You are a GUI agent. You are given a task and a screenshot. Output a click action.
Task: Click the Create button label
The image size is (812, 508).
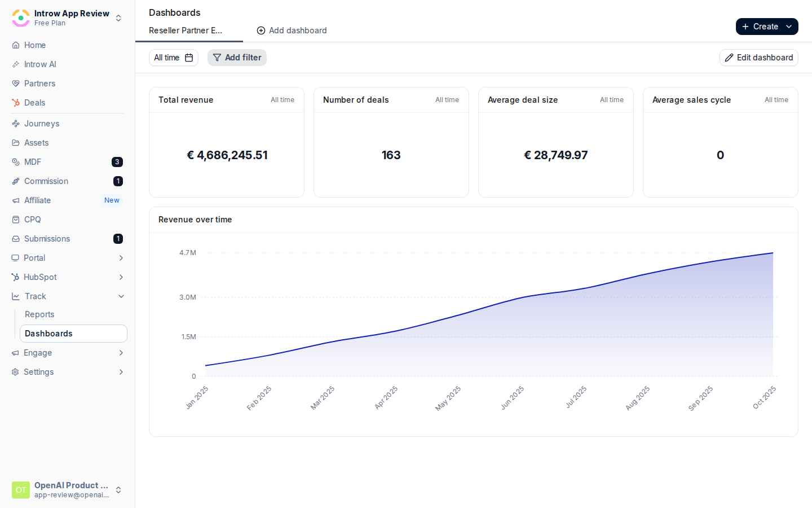click(766, 27)
